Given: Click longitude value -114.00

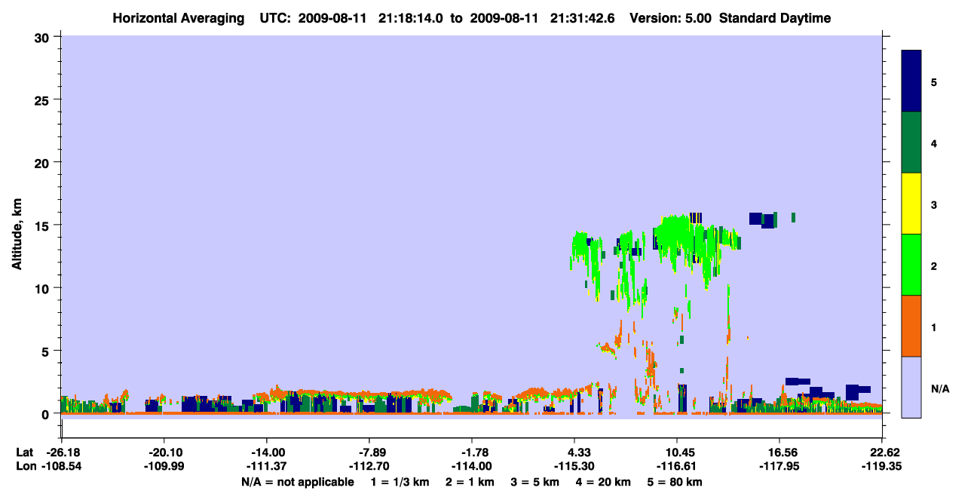Looking at the screenshot, I should (471, 465).
